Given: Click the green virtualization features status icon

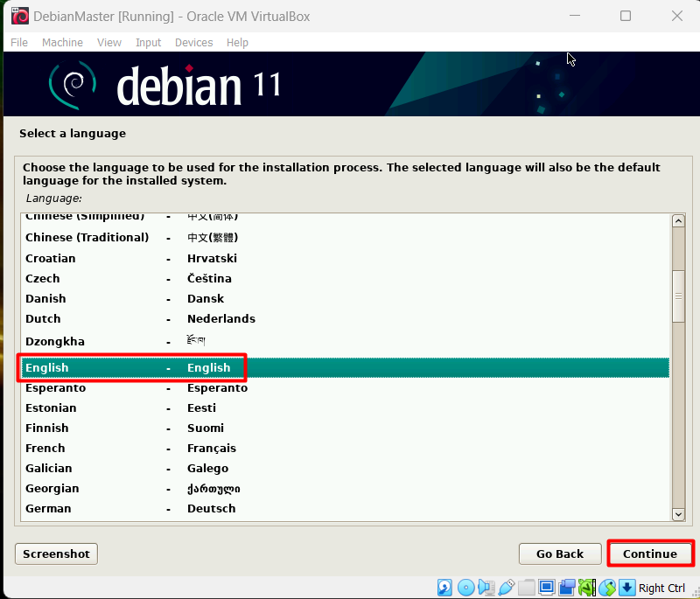Looking at the screenshot, I should tap(587, 588).
